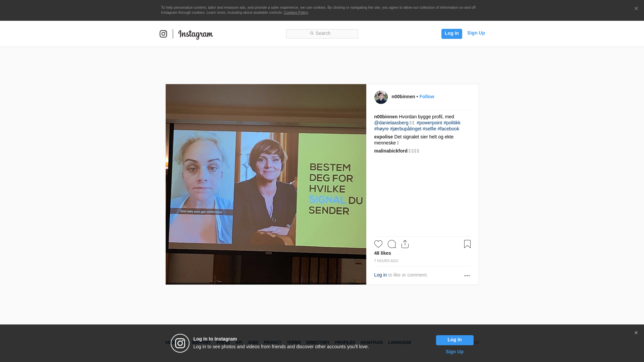The width and height of the screenshot is (644, 362).
Task: Open LANGUAGE selector in footer
Action: [399, 343]
